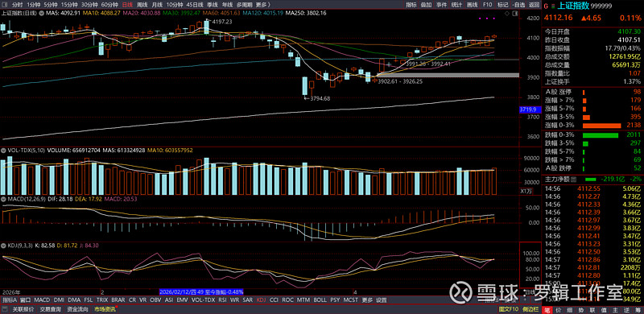The height and width of the screenshot is (314, 644).
Task: Open the 指标 indicator menu
Action: point(412,5)
